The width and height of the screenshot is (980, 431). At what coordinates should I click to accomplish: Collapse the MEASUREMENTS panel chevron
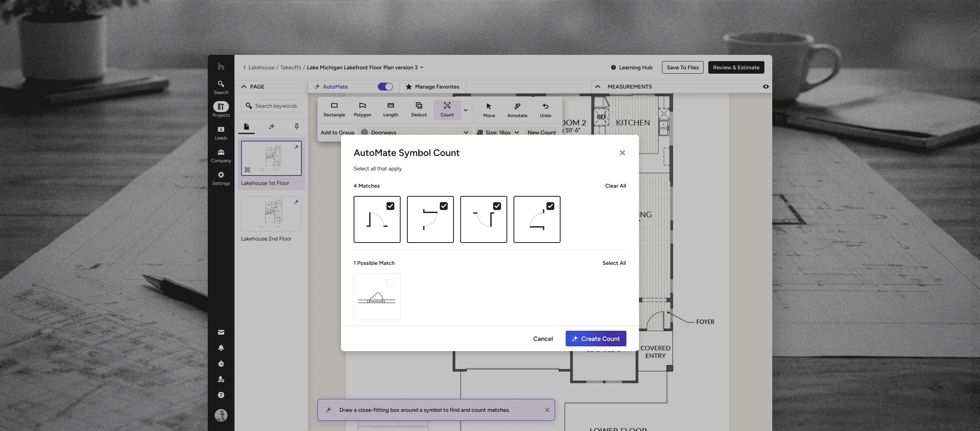pos(598,87)
